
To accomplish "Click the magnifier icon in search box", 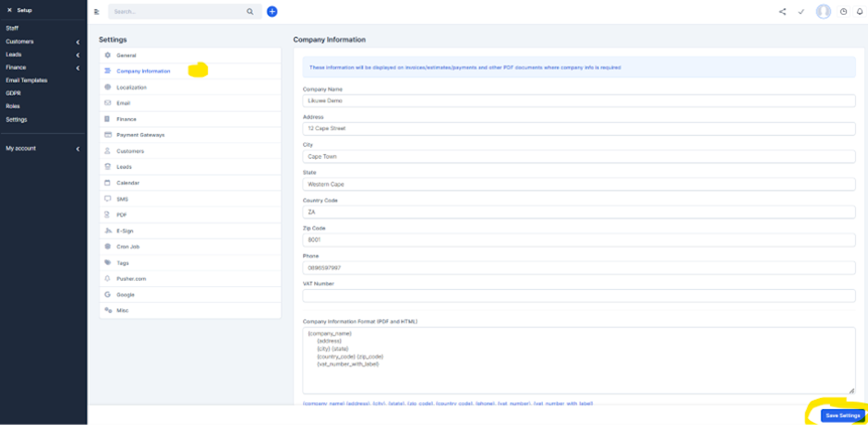I will coord(249,12).
